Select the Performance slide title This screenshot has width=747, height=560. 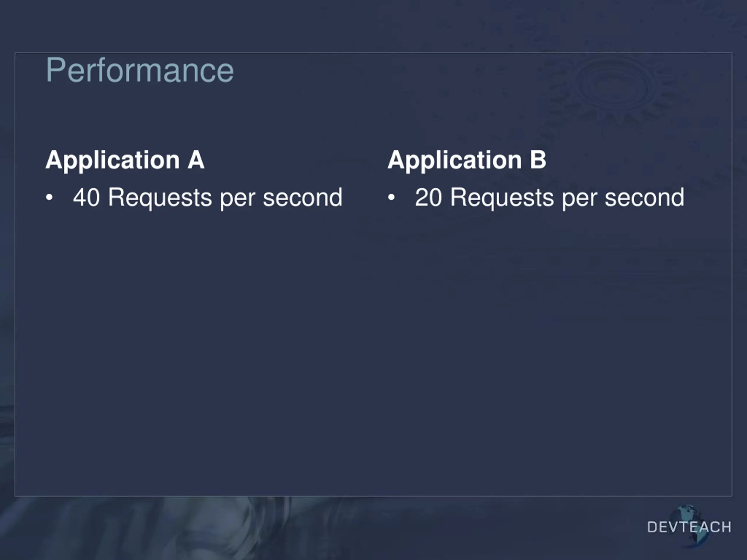coord(140,70)
